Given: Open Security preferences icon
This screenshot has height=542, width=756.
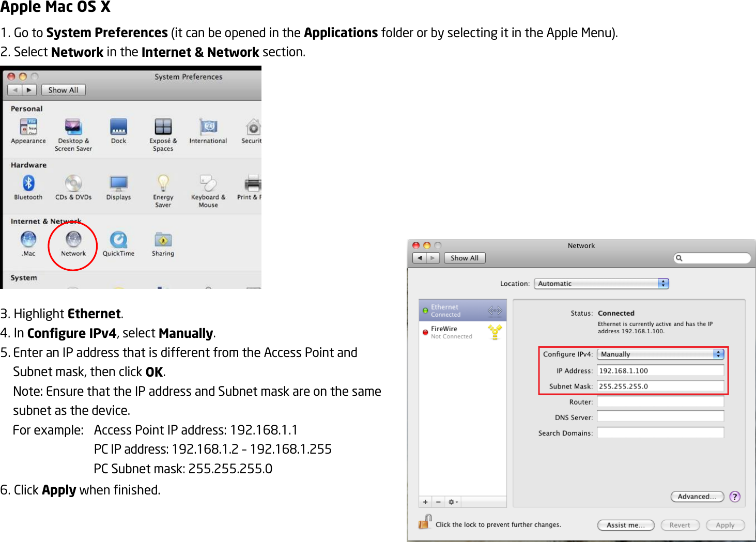Looking at the screenshot, I should [x=253, y=127].
